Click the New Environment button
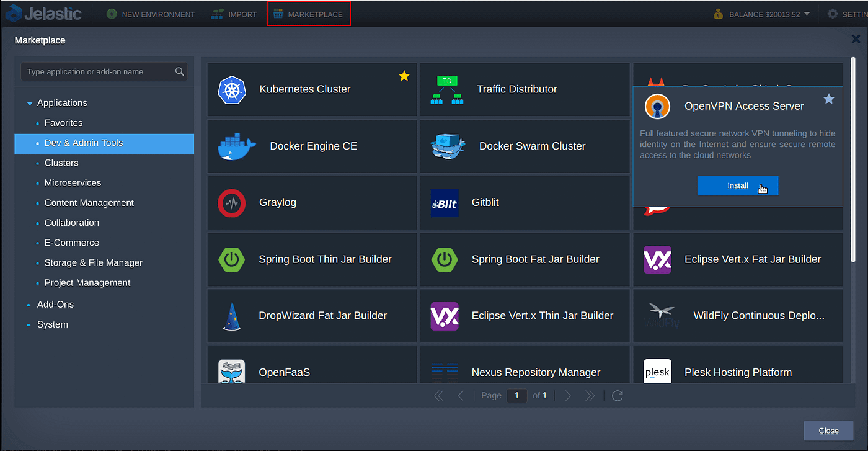This screenshot has height=451, width=868. [151, 14]
